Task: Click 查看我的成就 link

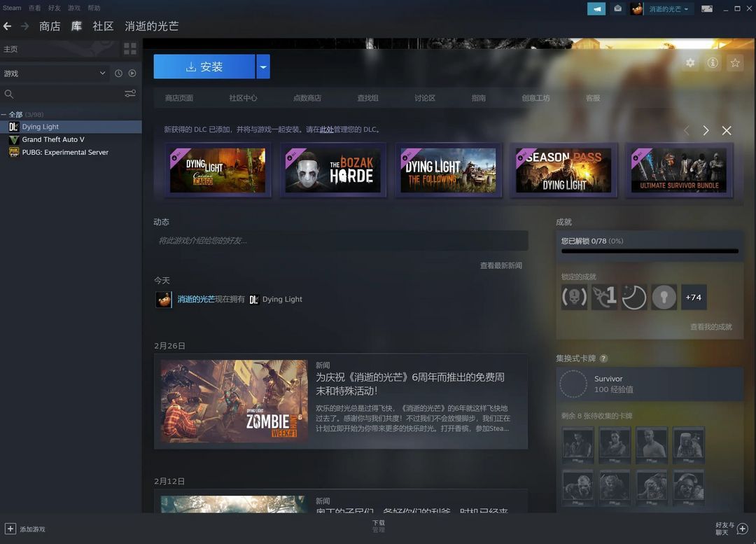Action: (x=711, y=327)
